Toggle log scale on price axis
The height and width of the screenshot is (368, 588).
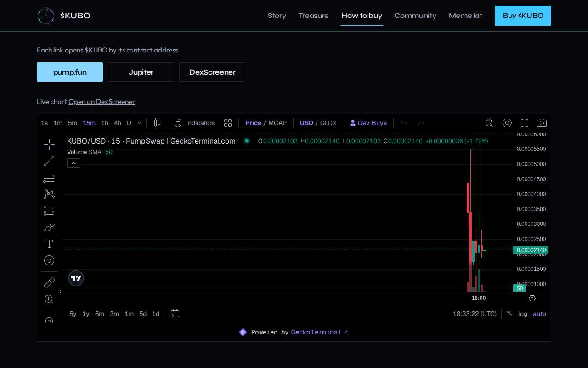pos(523,314)
